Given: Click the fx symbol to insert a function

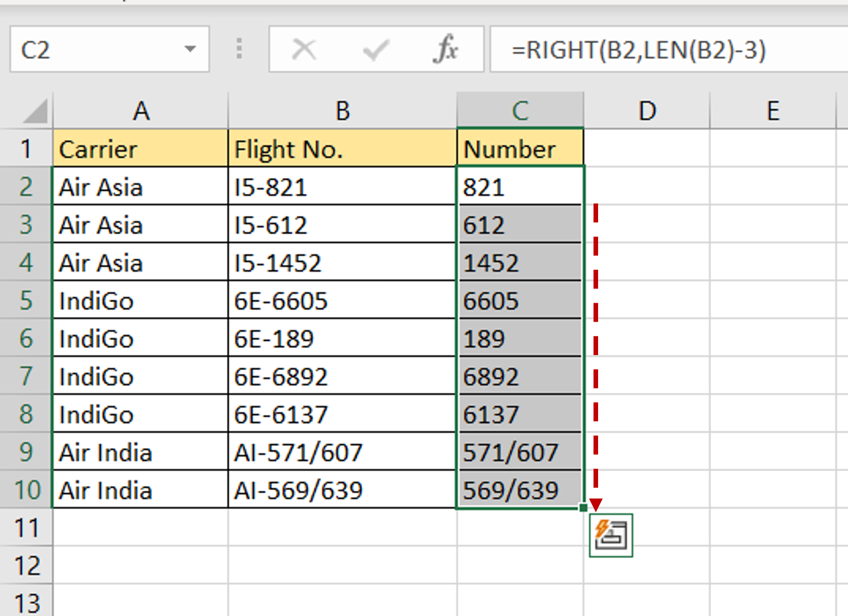Looking at the screenshot, I should pos(447,50).
